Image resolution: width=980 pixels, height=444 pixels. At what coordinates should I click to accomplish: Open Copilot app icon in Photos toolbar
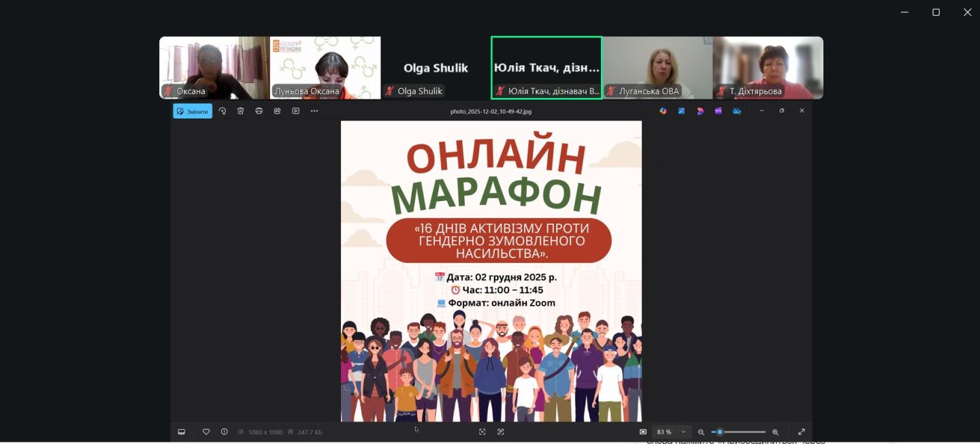(x=663, y=111)
